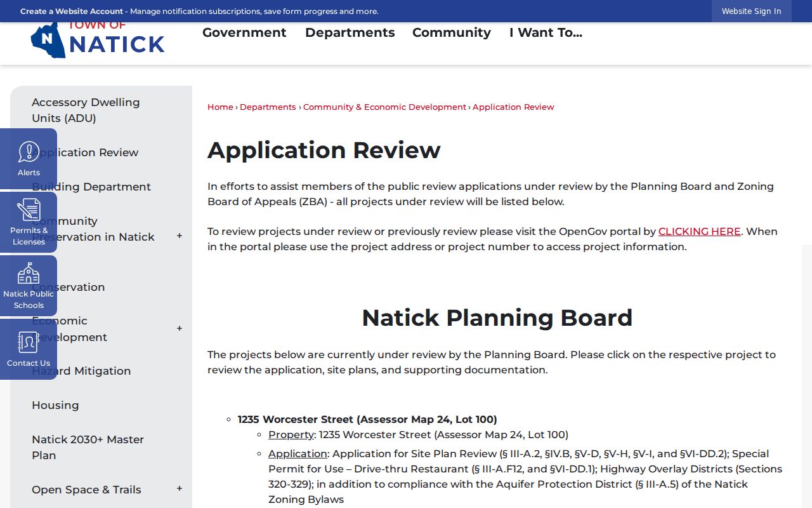This screenshot has height=508, width=812.
Task: Open Permits & Licenses quick link
Action: point(29,222)
